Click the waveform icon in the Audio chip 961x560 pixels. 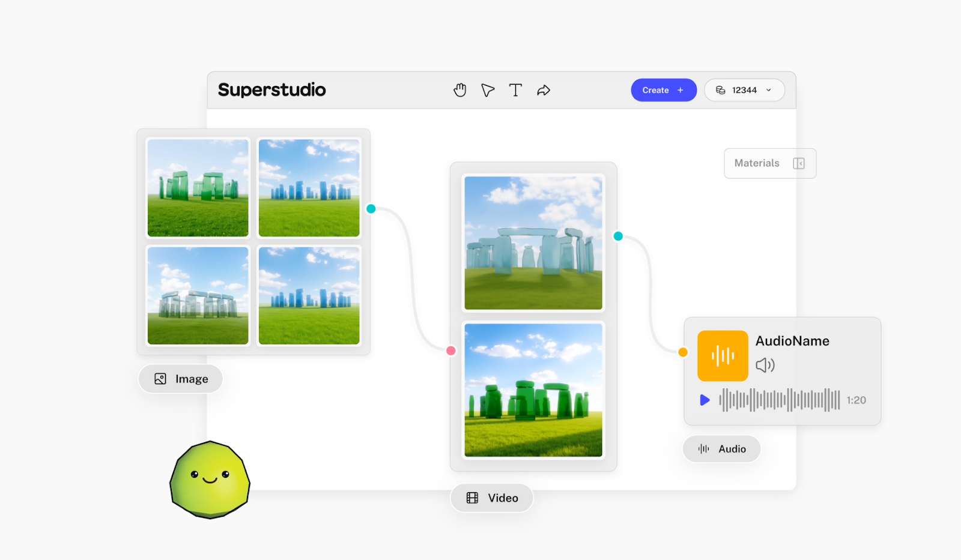coord(704,449)
